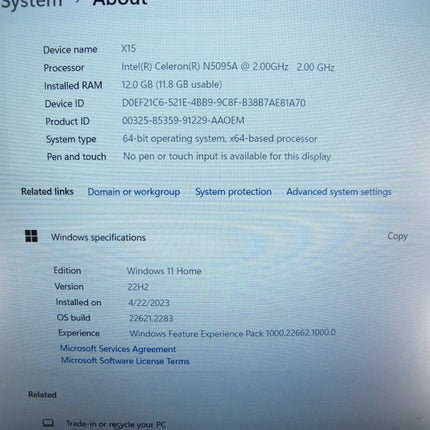Open System protection settings
This screenshot has height=430, width=430.
coord(233,192)
